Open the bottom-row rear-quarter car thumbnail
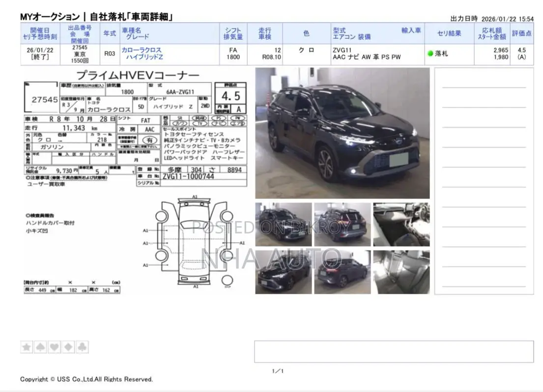 [x=342, y=272]
